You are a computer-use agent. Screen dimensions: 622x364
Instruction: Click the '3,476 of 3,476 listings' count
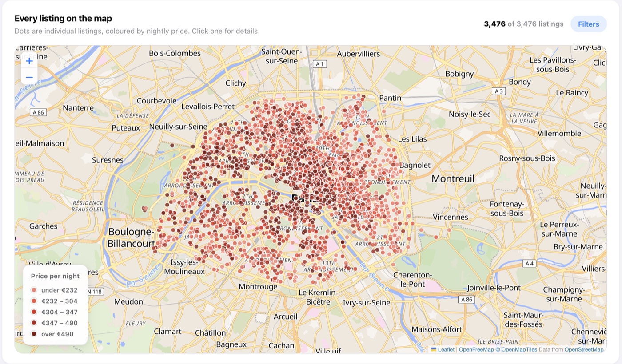(x=524, y=24)
